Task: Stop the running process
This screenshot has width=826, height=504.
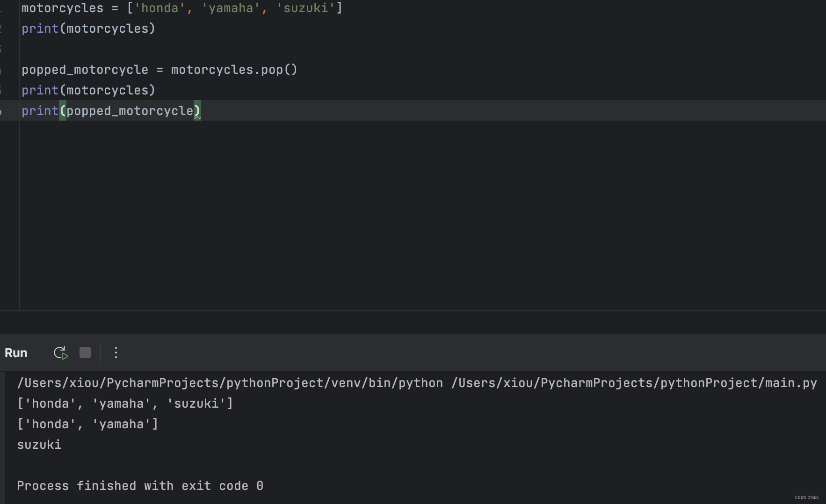Action: click(85, 353)
